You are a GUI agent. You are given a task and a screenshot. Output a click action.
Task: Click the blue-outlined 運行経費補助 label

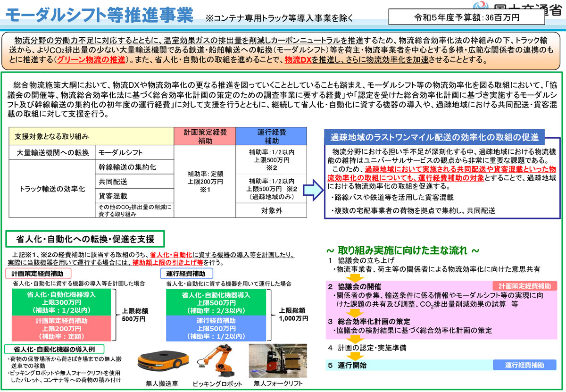pyautogui.click(x=187, y=273)
